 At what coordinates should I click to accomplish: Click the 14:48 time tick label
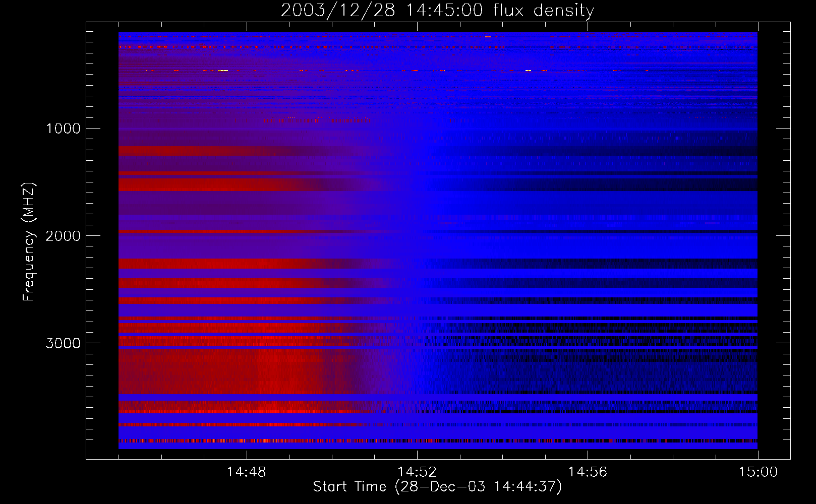click(247, 472)
